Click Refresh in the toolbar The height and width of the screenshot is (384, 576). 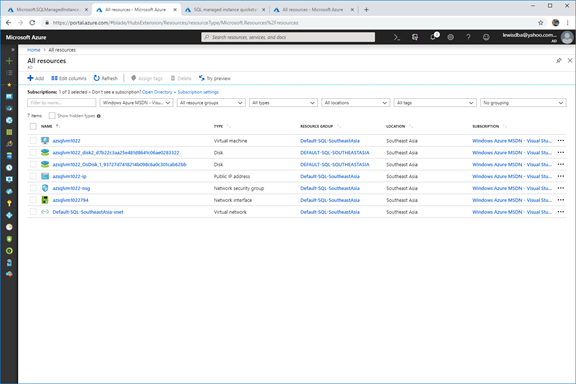(x=106, y=78)
